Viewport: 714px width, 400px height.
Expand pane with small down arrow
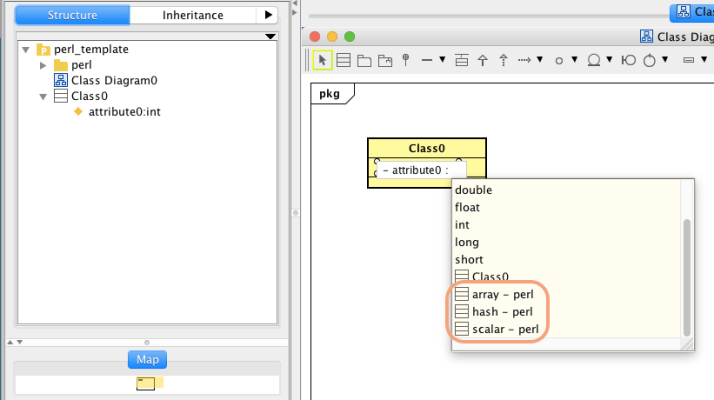pos(20,342)
